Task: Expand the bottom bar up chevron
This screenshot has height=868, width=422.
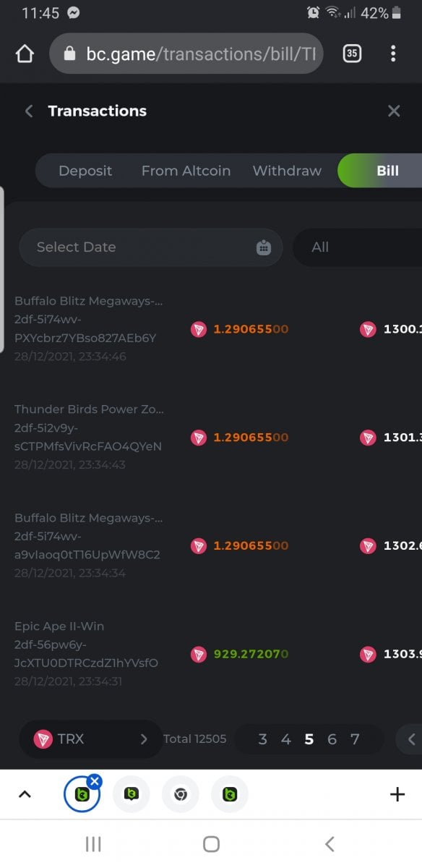Action: coord(25,794)
